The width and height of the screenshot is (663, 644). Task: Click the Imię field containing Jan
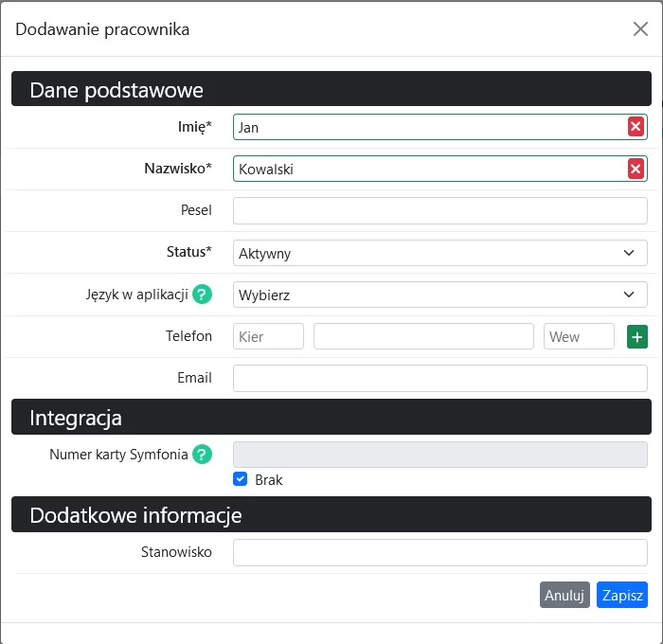426,127
